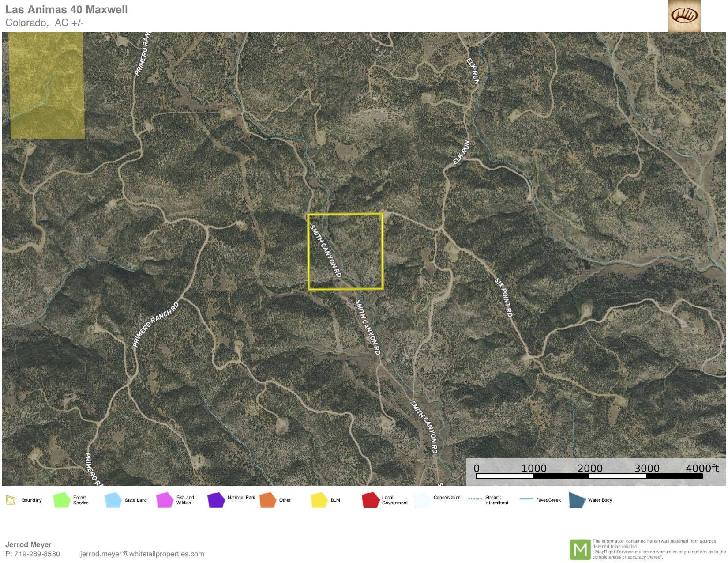Click the Las Animas 40 Maxwell title
The image size is (728, 563).
pos(66,10)
